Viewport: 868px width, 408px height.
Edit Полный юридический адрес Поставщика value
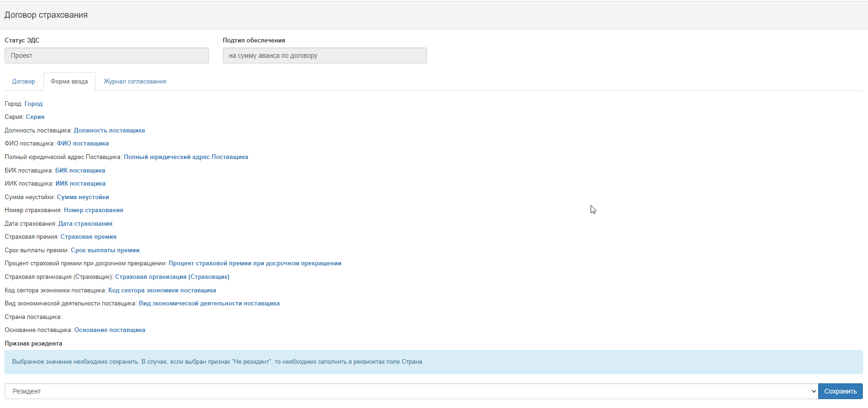(186, 157)
